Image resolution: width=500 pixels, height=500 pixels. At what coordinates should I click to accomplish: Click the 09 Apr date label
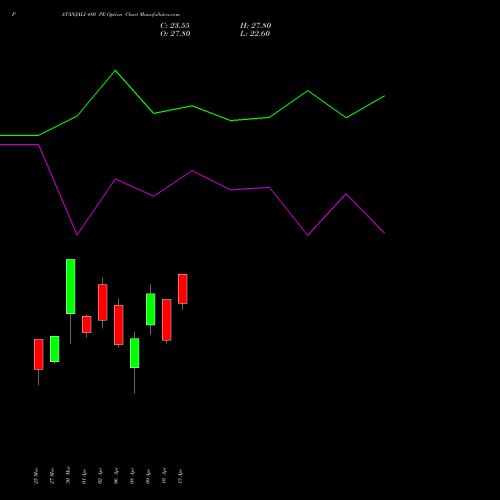coord(148,477)
